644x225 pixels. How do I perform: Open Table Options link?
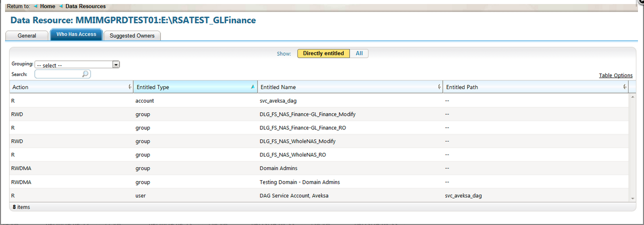coord(615,76)
